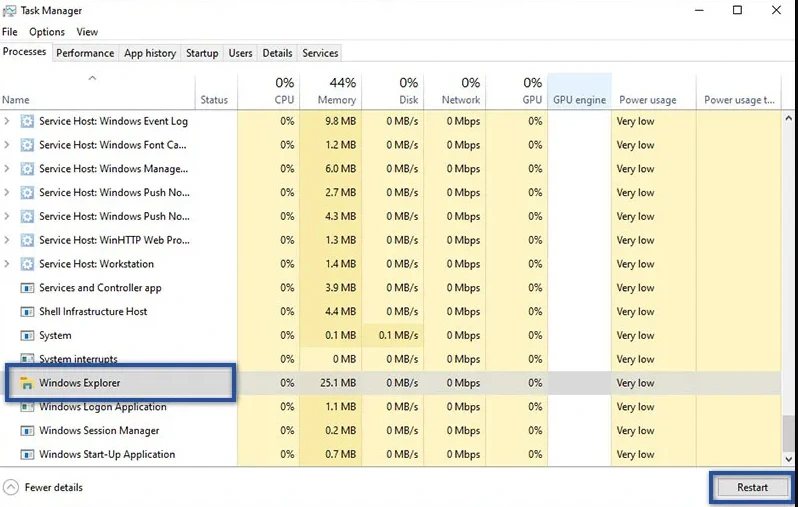798x507 pixels.
Task: Select the Processes tab
Action: tap(24, 52)
